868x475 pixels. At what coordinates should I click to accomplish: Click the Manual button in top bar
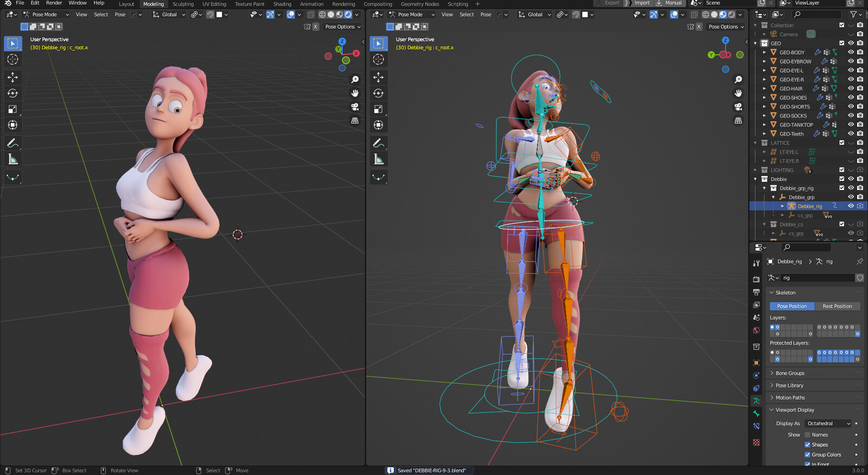point(669,3)
